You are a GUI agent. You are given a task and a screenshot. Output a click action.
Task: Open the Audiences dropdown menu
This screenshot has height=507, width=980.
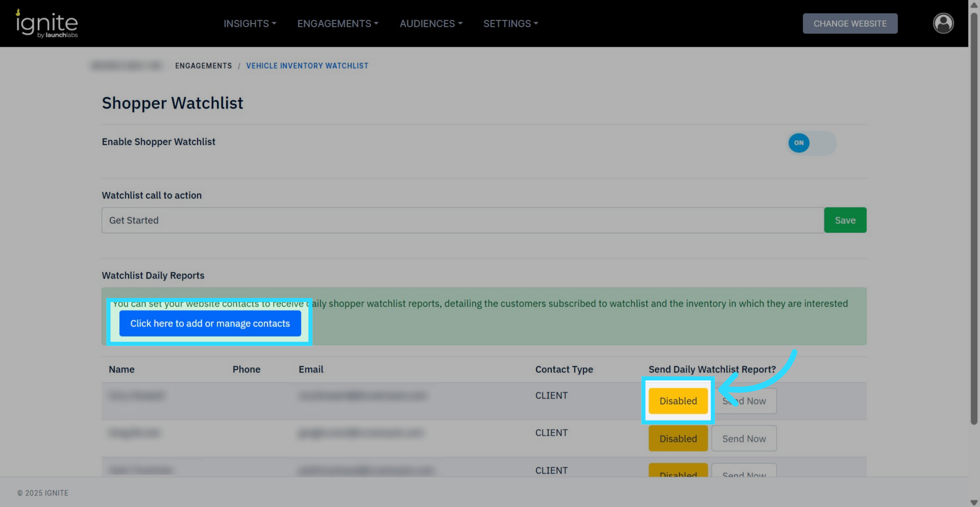(x=431, y=24)
